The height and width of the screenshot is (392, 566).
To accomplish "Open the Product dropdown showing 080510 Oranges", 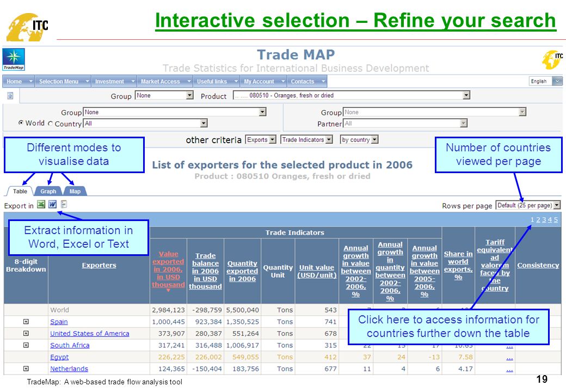I will click(x=352, y=95).
